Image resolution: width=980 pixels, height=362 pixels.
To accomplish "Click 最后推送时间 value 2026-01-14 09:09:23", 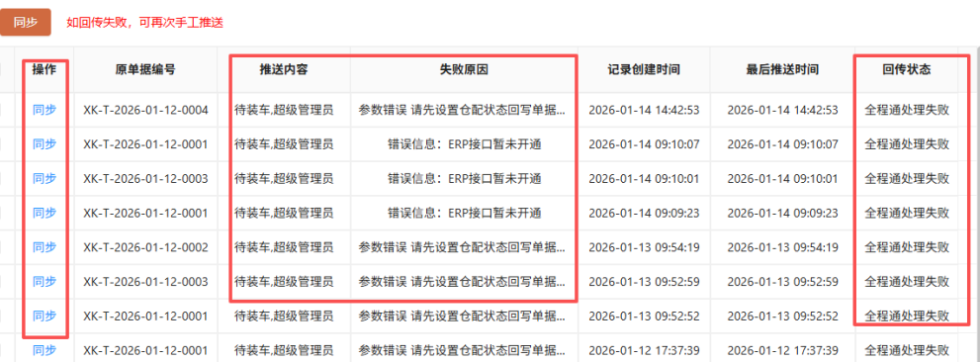I will [x=782, y=214].
